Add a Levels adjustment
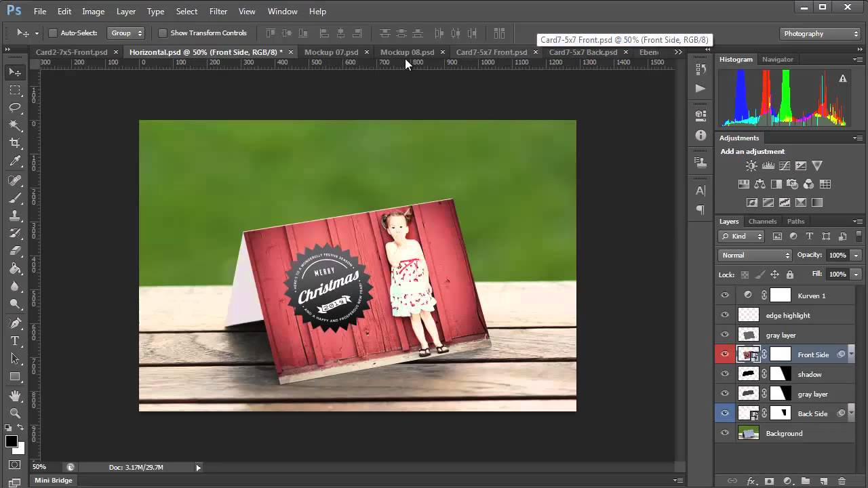This screenshot has height=488, width=868. [768, 165]
